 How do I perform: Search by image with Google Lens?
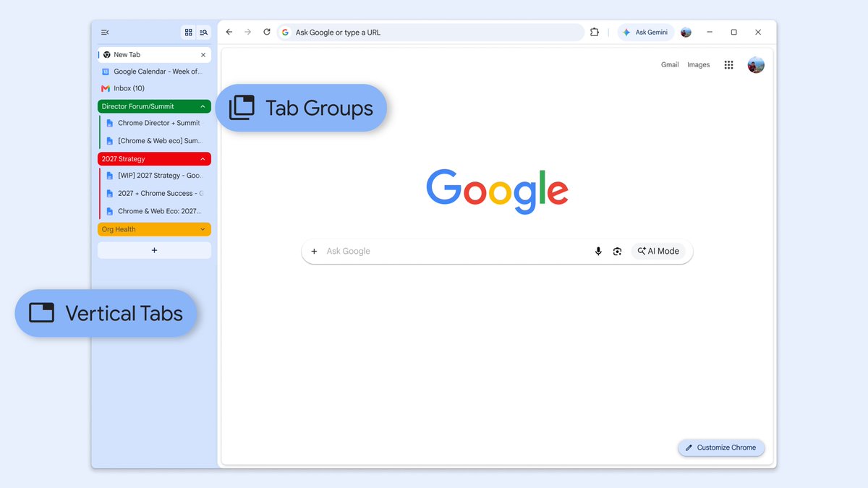point(617,252)
